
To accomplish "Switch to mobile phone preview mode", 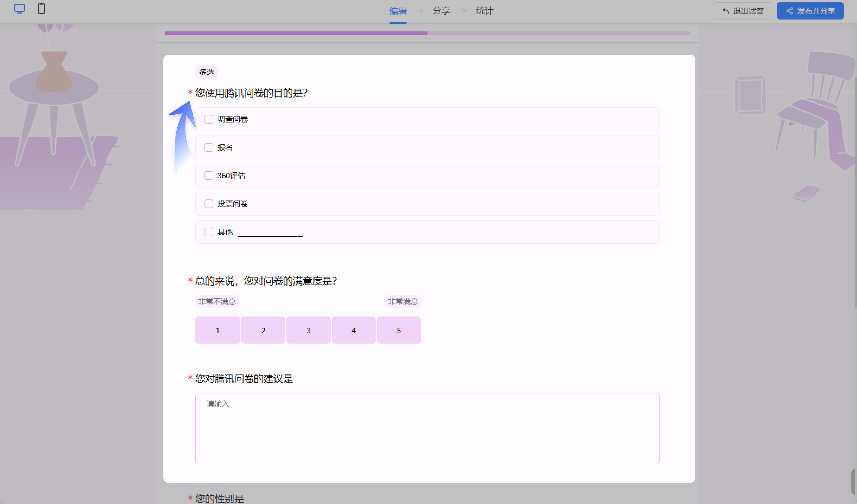I will point(41,9).
